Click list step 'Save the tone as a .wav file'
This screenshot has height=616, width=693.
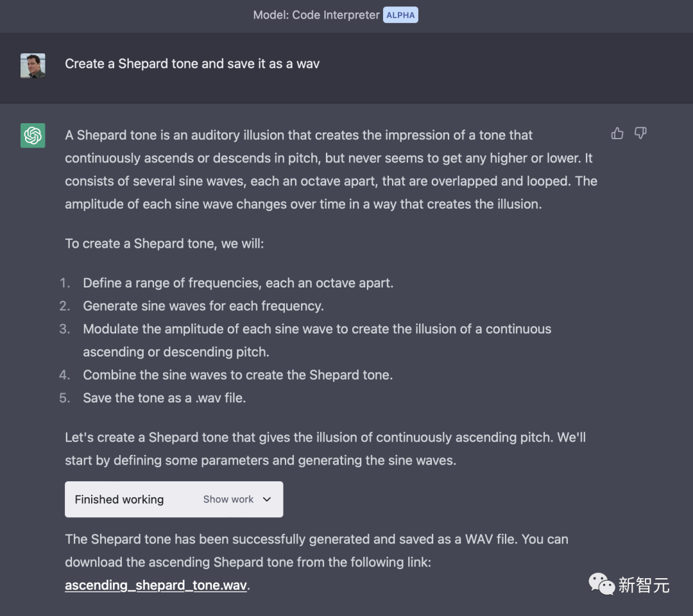click(164, 398)
